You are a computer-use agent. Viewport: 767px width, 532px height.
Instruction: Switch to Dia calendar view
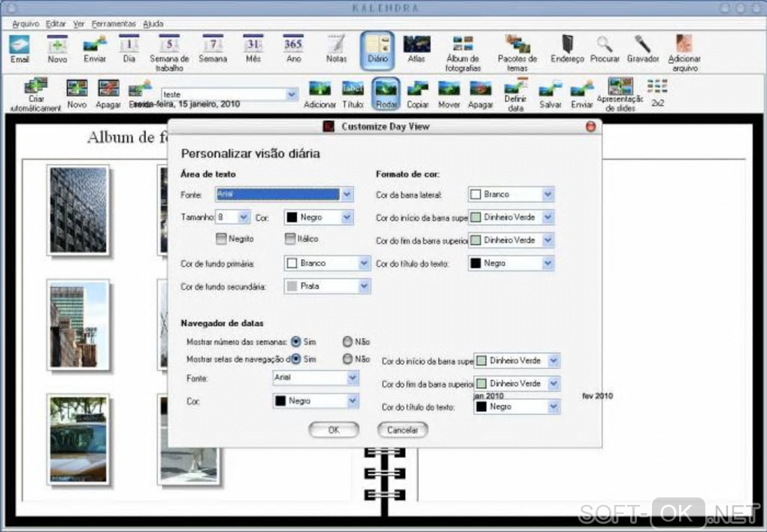pyautogui.click(x=129, y=49)
